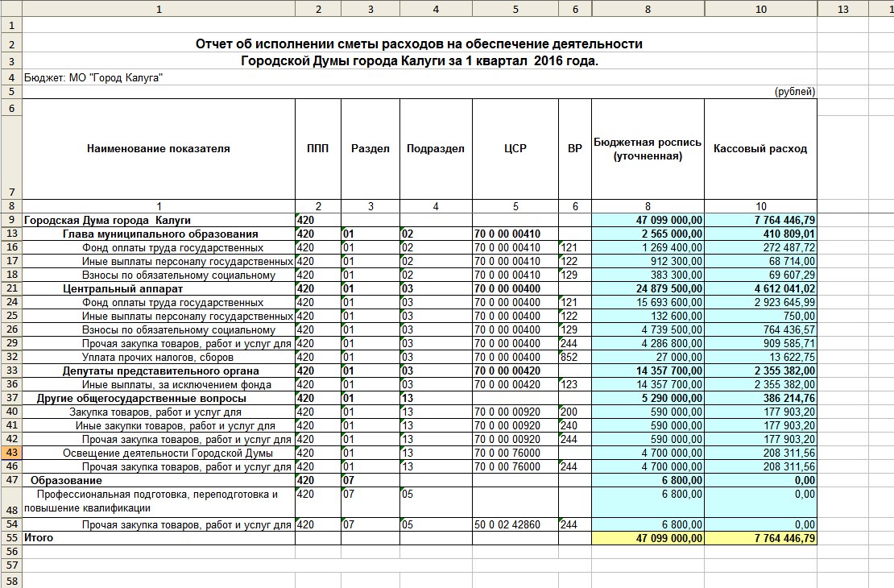894x588 pixels.
Task: Select column header 8
Action: coord(648,9)
